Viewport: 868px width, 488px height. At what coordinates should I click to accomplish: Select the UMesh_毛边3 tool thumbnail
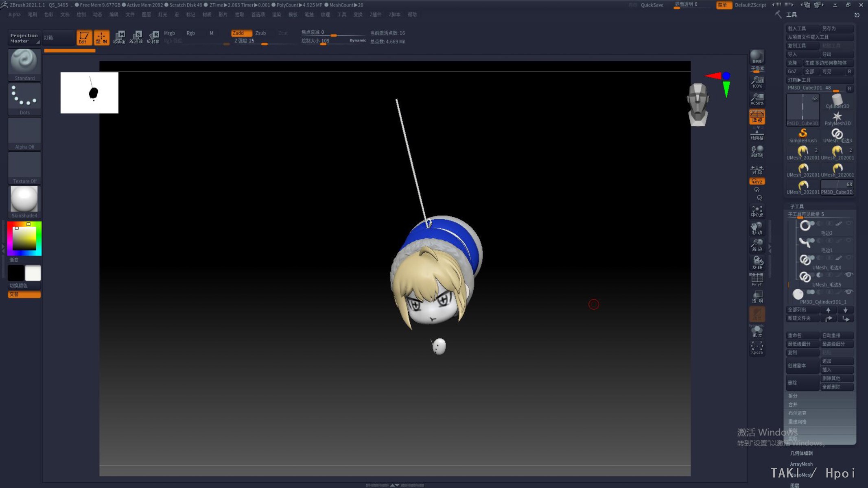(x=837, y=135)
